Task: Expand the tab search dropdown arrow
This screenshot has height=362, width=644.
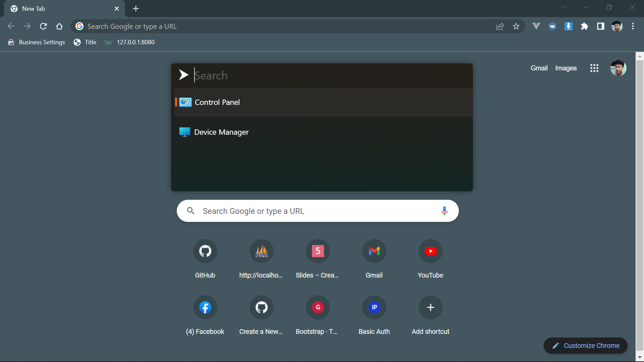Action: click(x=563, y=7)
